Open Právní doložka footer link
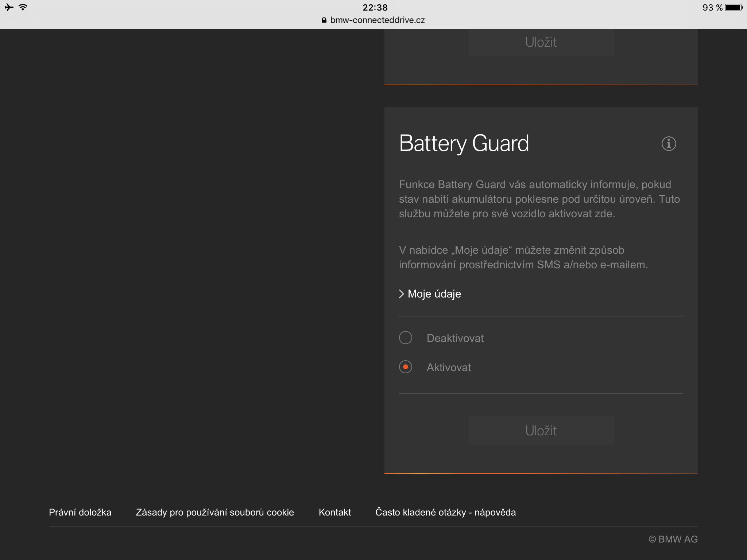Viewport: 747px width, 560px height. pyautogui.click(x=80, y=512)
